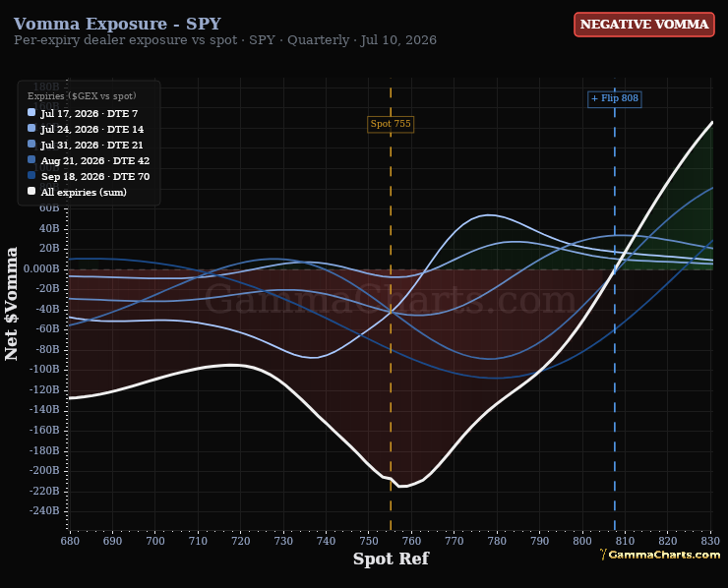
Task: Click the Sep 18, 2026 legend color swatch
Action: (x=31, y=175)
